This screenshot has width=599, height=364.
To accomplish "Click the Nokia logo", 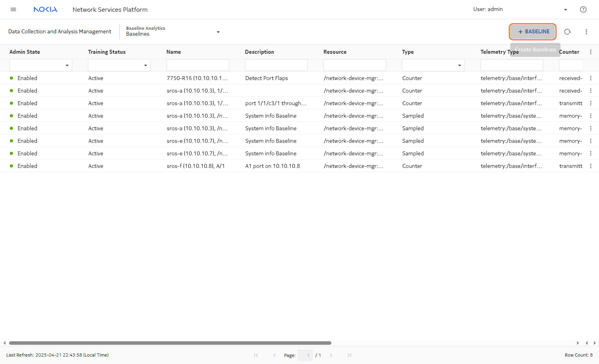I will 46,9.
